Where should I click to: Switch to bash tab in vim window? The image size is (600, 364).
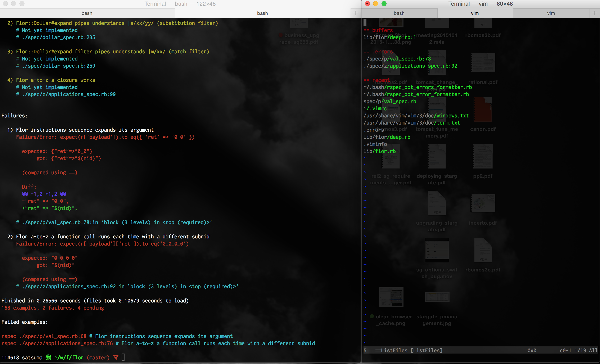tap(399, 13)
